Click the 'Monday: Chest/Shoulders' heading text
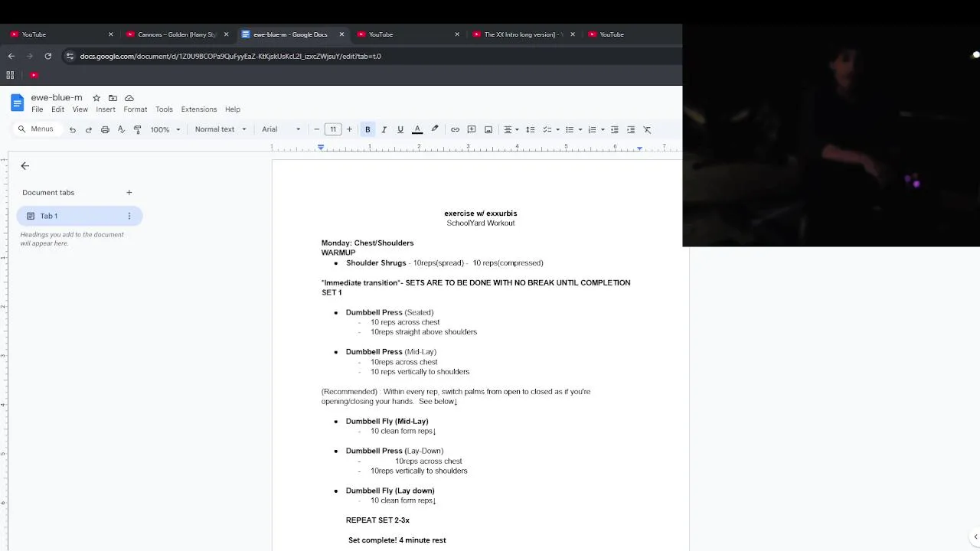Image resolution: width=980 pixels, height=551 pixels. pos(367,243)
